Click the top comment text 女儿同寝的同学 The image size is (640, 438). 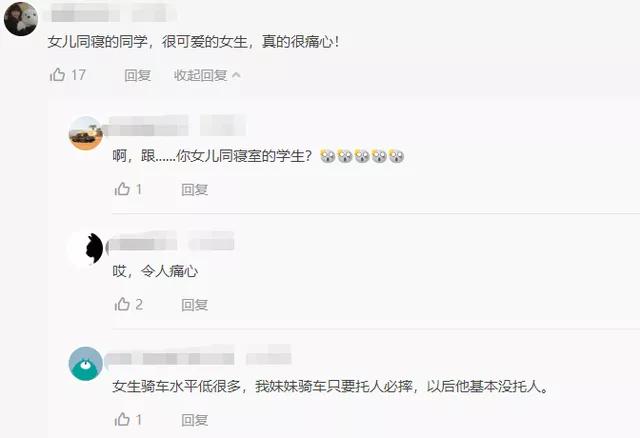click(x=98, y=42)
